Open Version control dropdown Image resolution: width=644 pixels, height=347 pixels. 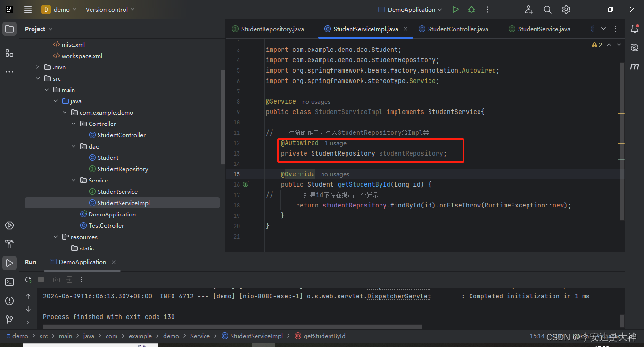click(x=110, y=9)
